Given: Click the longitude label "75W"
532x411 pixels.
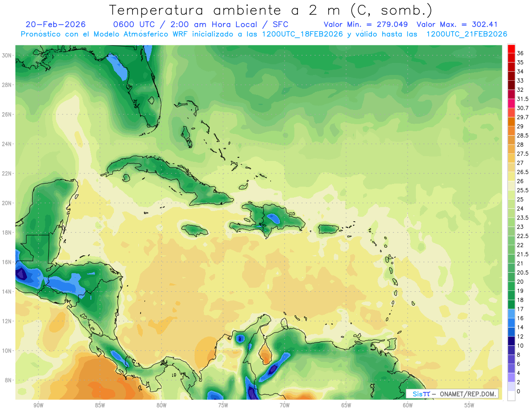Looking at the screenshot, I should (x=223, y=405).
